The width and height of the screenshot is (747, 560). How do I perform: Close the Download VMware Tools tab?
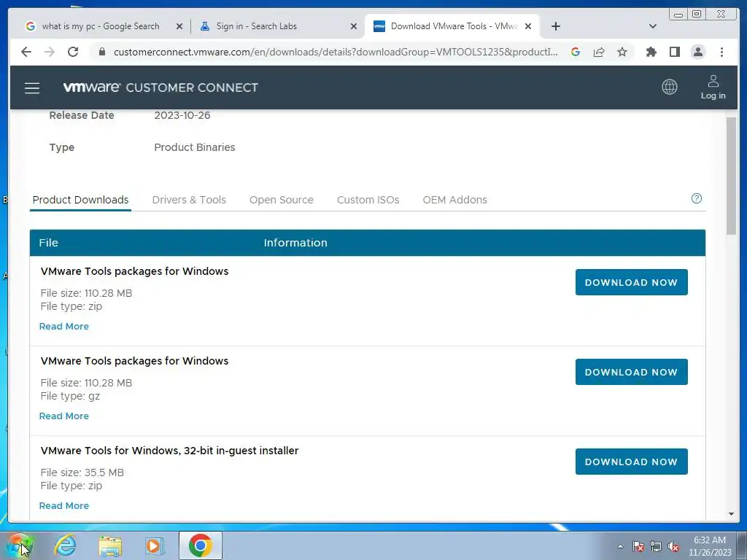pos(528,26)
